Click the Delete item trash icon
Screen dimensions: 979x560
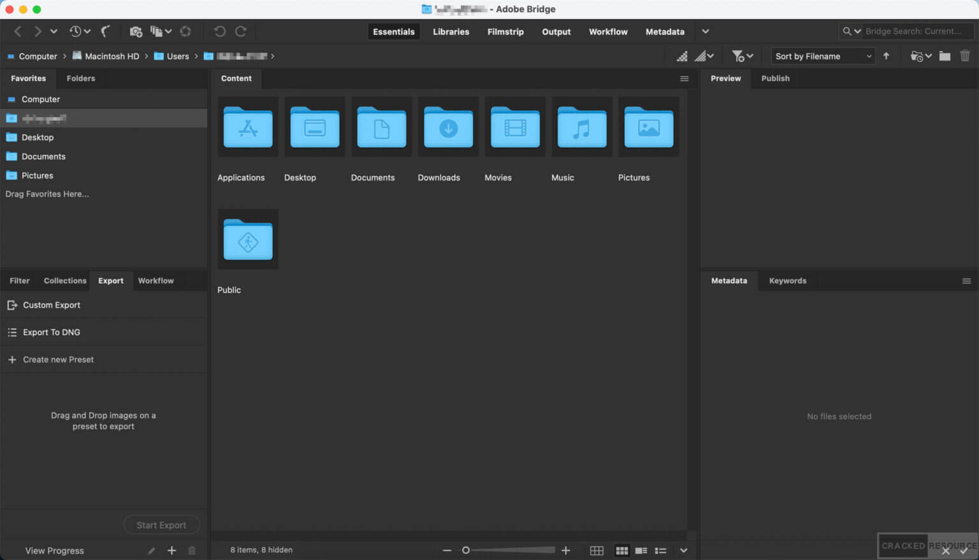[x=964, y=55]
